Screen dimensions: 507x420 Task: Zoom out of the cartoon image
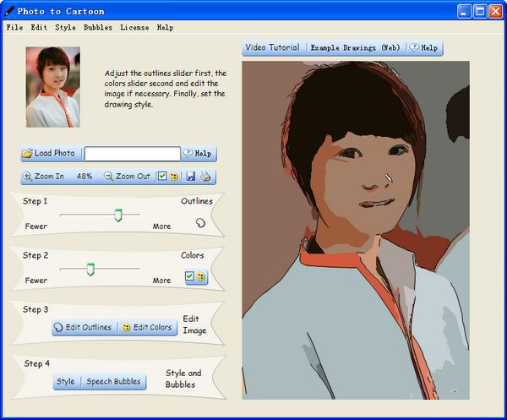[x=127, y=177]
